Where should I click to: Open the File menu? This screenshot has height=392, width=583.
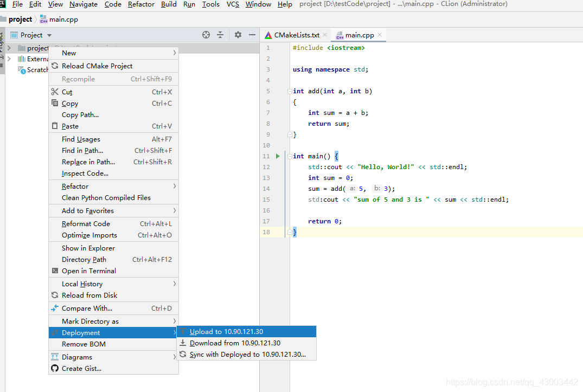coord(17,4)
